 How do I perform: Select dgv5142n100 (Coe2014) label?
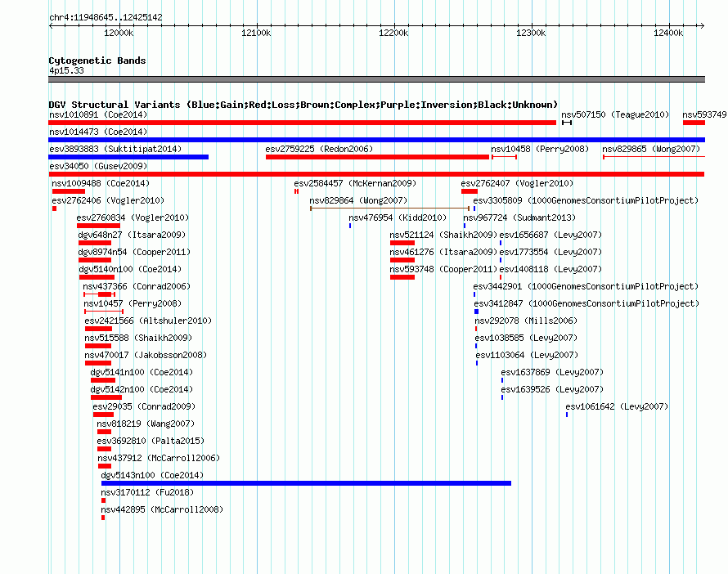142,389
